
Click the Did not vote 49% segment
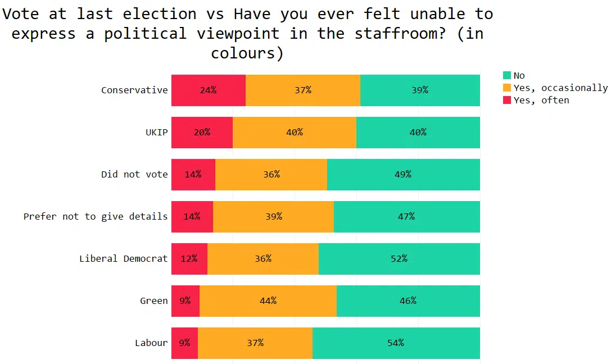[x=403, y=174]
